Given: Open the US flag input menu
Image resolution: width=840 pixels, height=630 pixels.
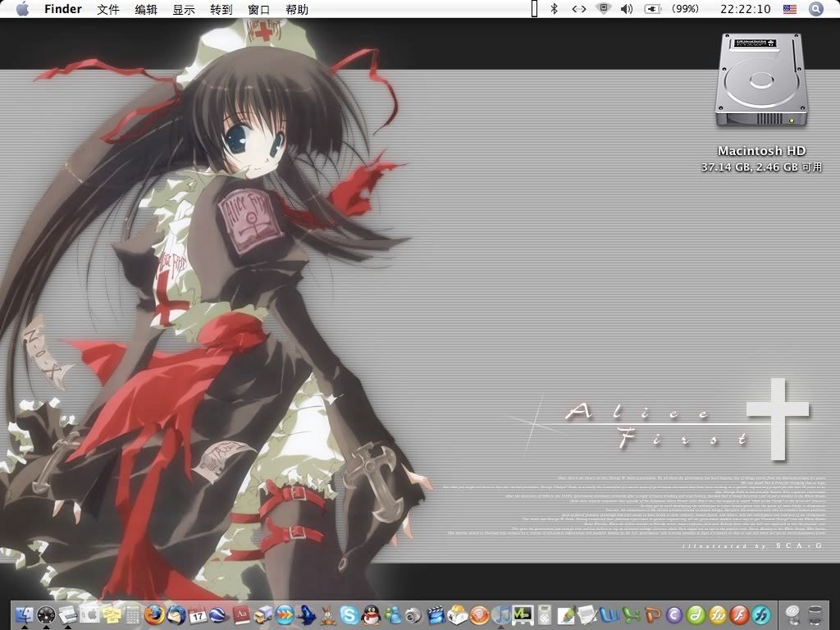Looking at the screenshot, I should point(790,9).
